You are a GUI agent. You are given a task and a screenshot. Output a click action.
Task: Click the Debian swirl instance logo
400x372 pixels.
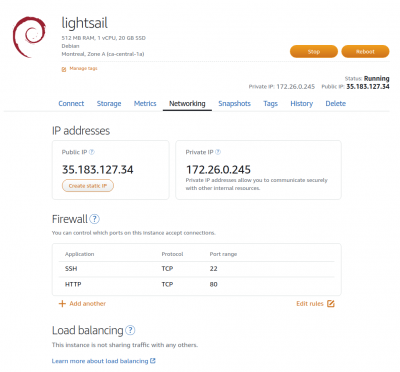pyautogui.click(x=29, y=37)
